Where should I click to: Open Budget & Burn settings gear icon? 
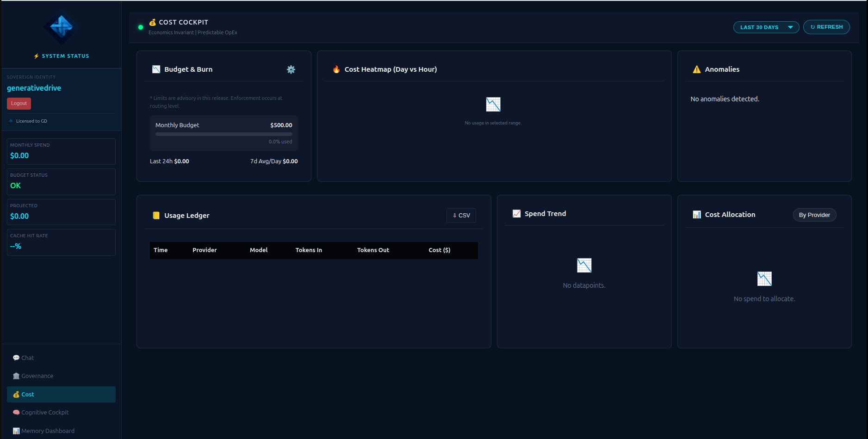click(291, 69)
